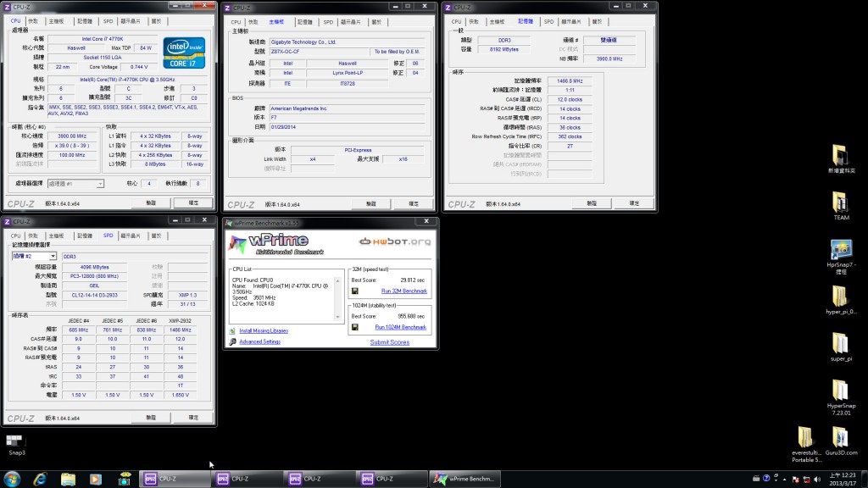
Task: Open the 顯示晶片 tab in the memory window
Action: 571,21
